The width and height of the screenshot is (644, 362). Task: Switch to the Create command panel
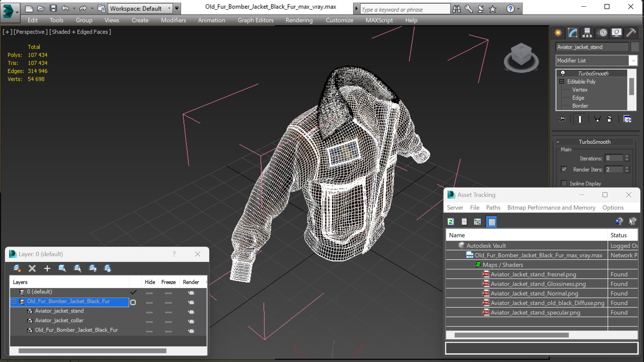coord(558,32)
